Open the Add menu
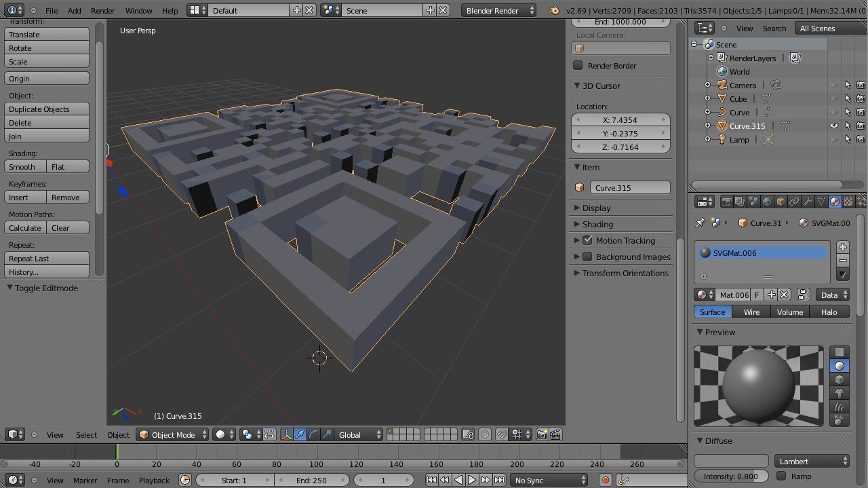 (x=74, y=10)
